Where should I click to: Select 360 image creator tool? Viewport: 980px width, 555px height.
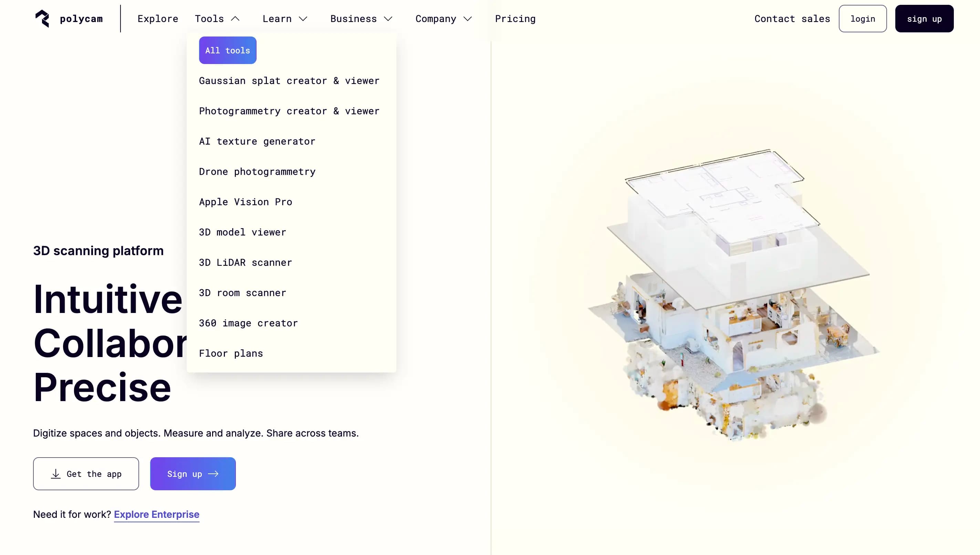click(x=248, y=323)
